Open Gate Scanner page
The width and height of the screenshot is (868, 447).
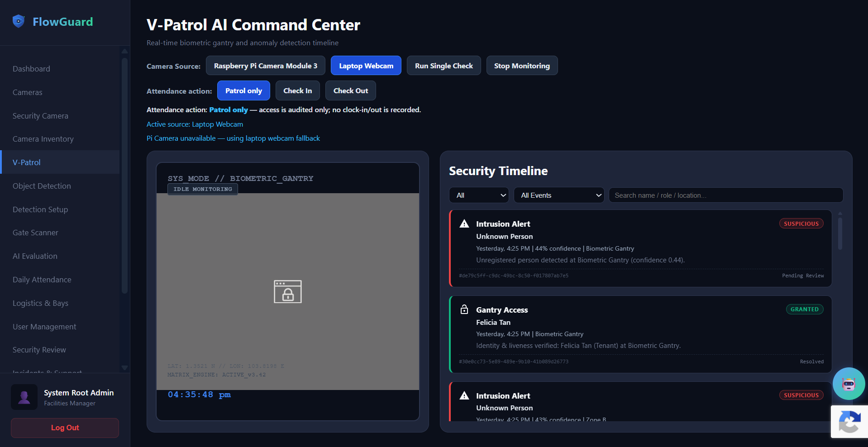click(x=60, y=233)
